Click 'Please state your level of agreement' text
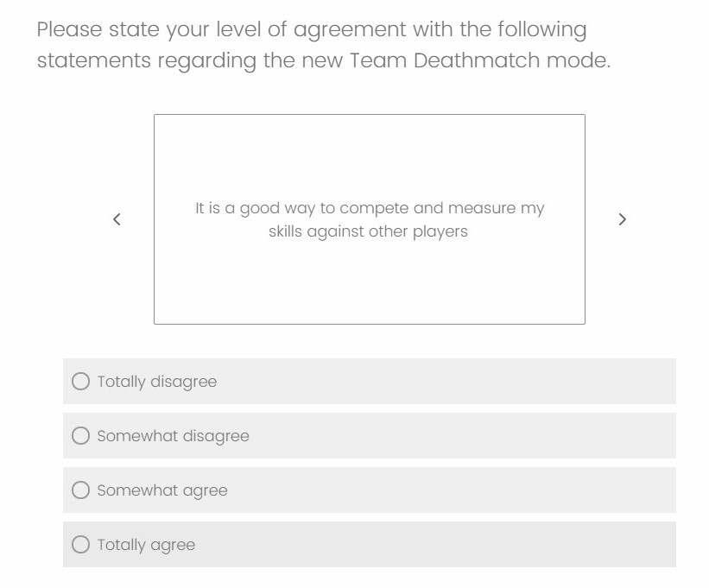The height and width of the screenshot is (588, 709). [222, 30]
